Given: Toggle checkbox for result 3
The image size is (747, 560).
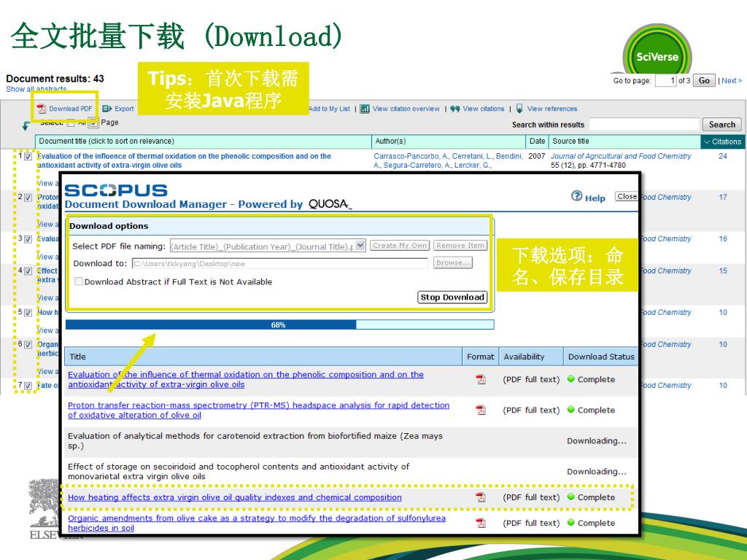Looking at the screenshot, I should click(28, 238).
